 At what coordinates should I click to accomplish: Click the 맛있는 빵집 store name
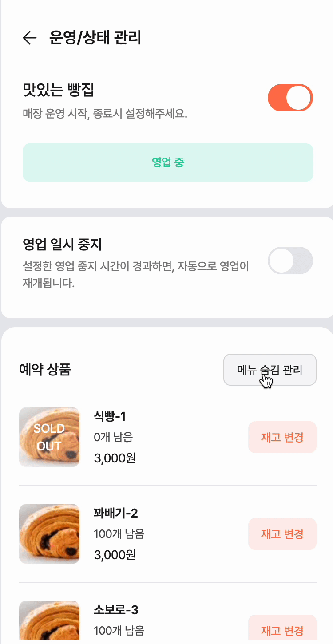58,90
